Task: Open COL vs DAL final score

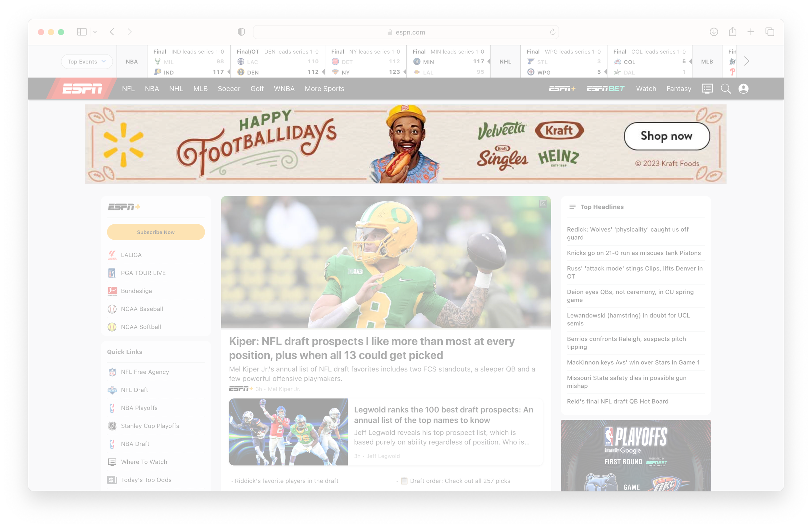Action: click(650, 62)
